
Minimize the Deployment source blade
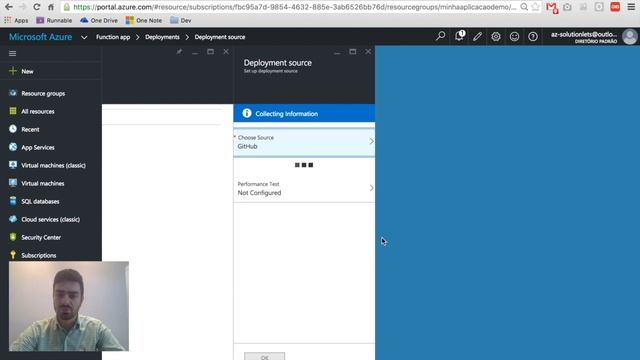coord(337,52)
